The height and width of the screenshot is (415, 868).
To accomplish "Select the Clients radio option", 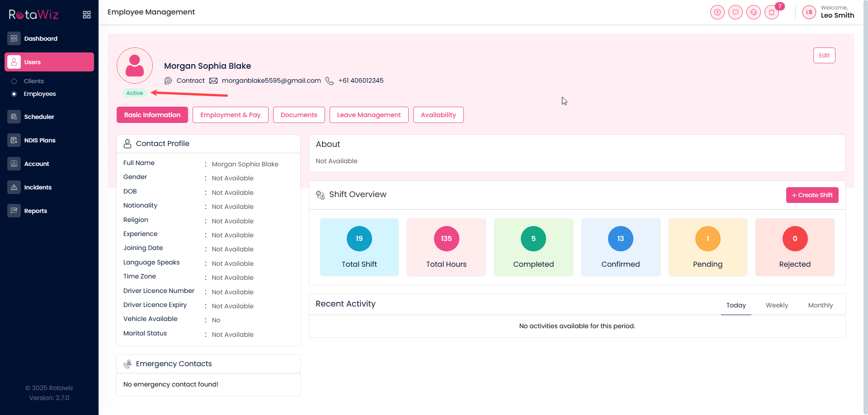I will click(14, 81).
